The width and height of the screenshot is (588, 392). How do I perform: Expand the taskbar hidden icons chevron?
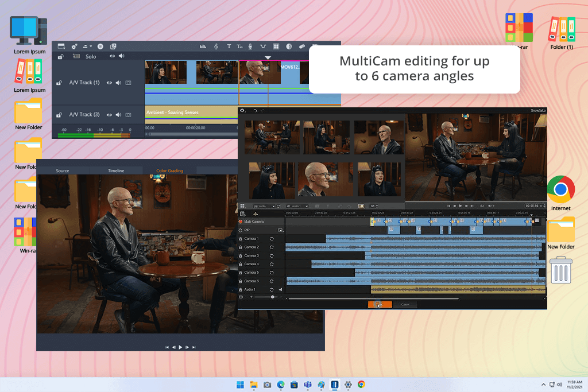pyautogui.click(x=543, y=385)
